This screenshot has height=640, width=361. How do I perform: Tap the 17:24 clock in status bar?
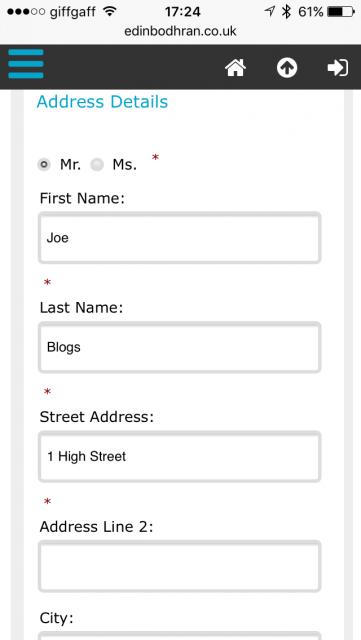tap(183, 12)
